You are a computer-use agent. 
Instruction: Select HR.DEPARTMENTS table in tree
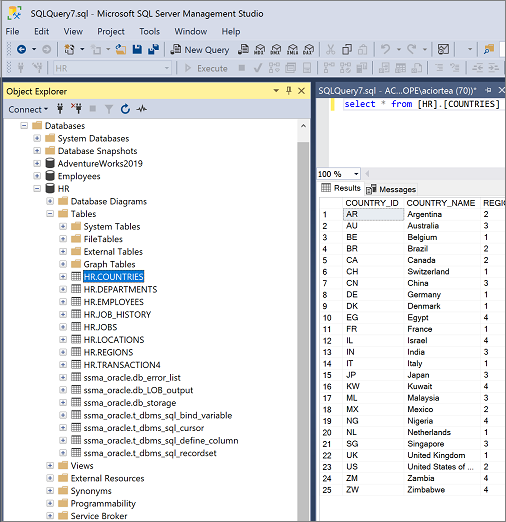120,289
